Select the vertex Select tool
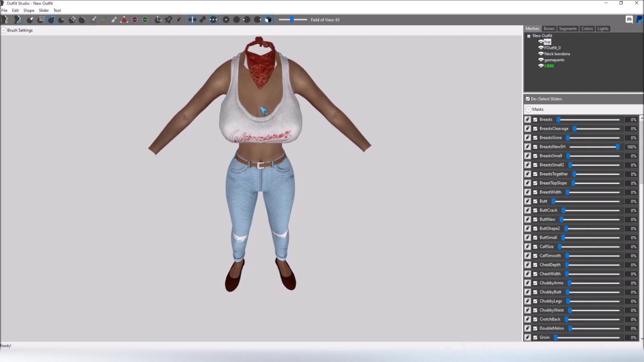The image size is (644, 362). pos(30,20)
